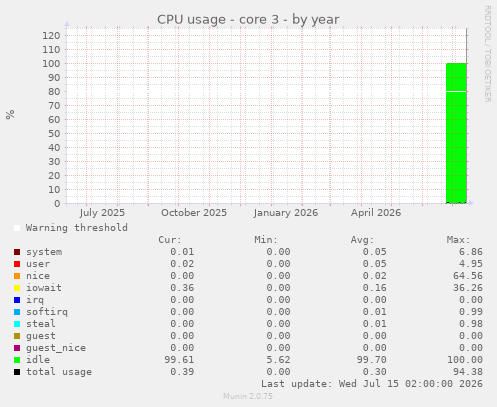This screenshot has height=407, width=497.
Task: Click the system legend color swatch
Action: [17, 252]
